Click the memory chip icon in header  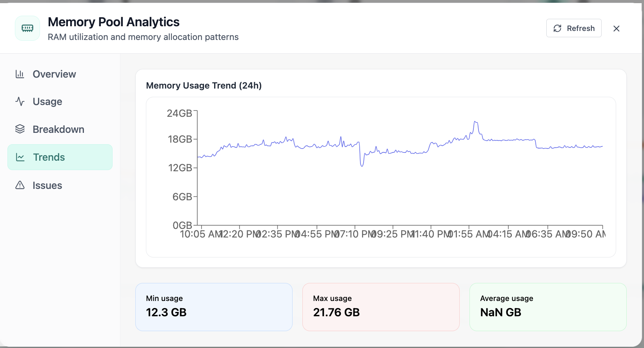pyautogui.click(x=27, y=28)
